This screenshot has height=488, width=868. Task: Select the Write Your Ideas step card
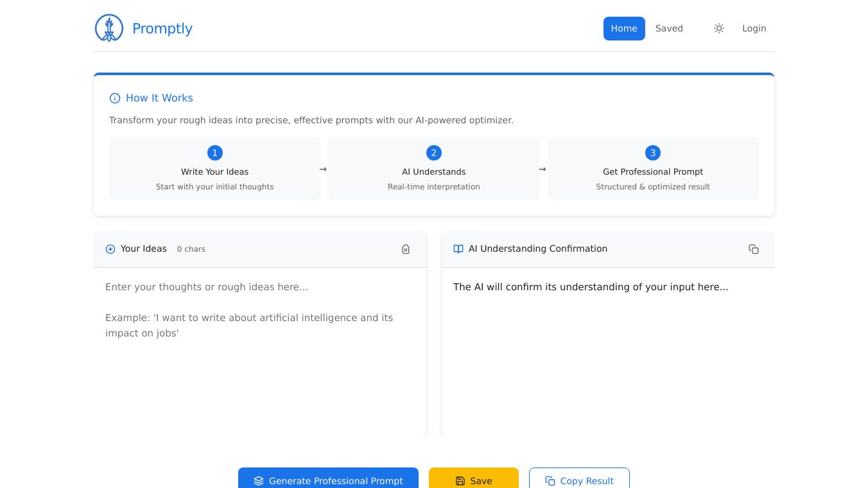coord(214,170)
